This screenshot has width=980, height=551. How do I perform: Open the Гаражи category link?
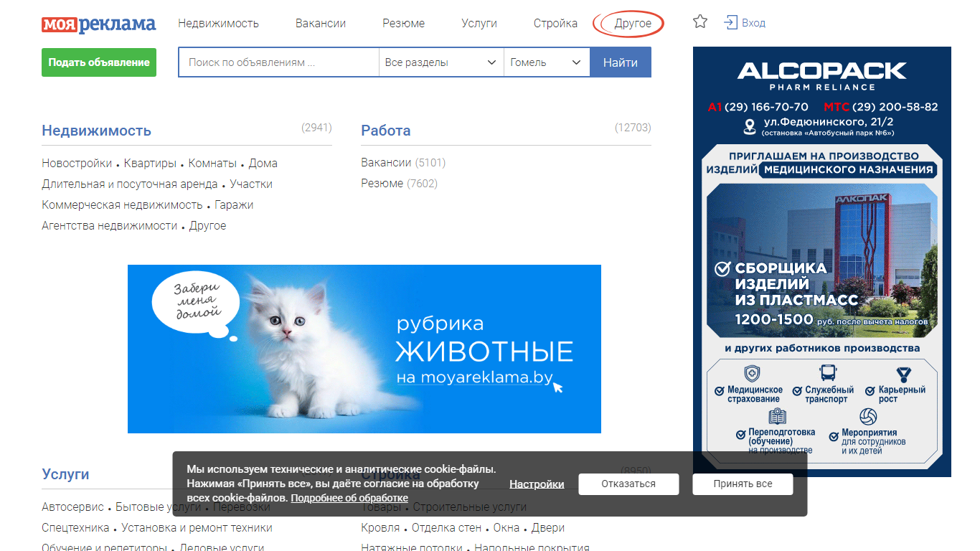point(234,204)
